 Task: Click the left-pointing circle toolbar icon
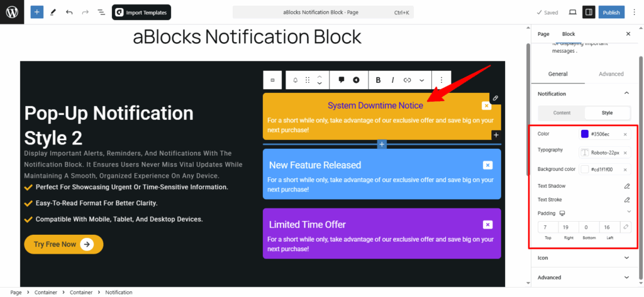356,80
